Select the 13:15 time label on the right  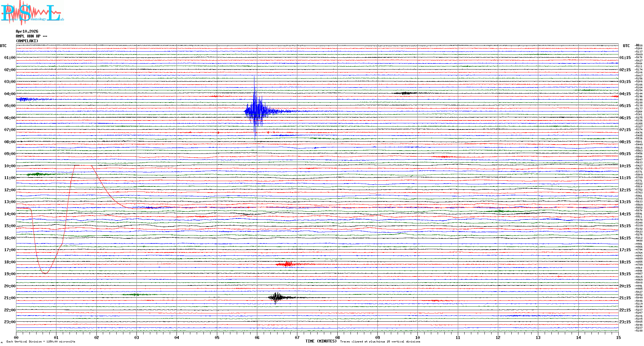625,202
